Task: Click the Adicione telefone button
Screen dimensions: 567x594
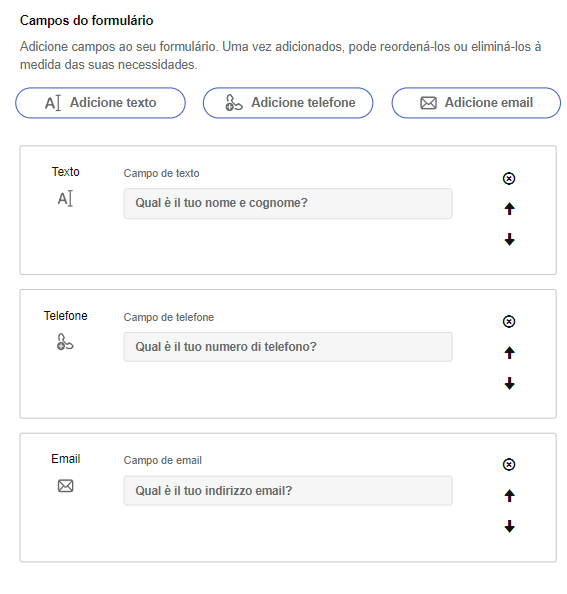Action: click(x=288, y=103)
